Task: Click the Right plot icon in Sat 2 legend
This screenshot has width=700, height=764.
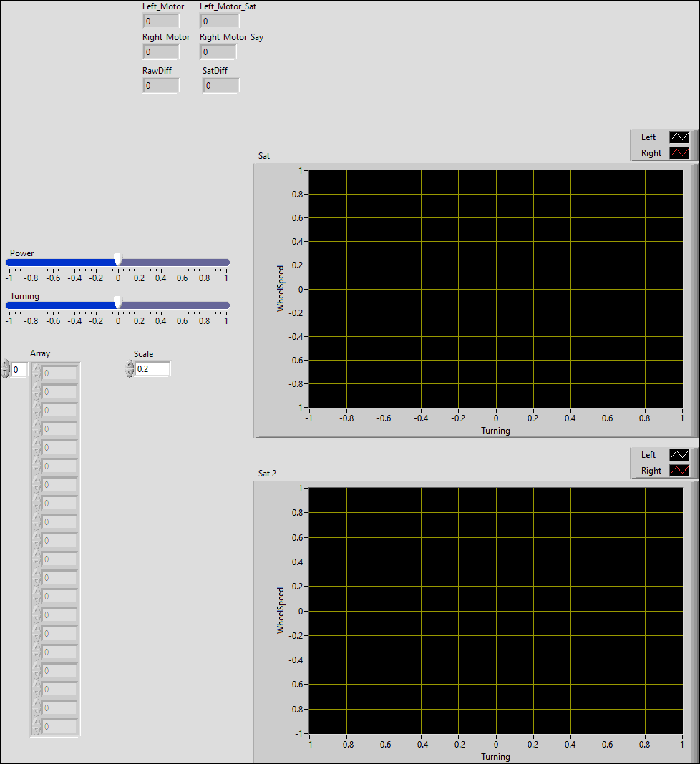Action: pos(679,471)
